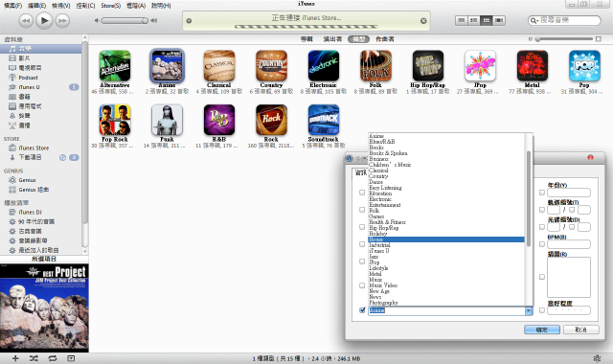Click the OK (確定) button
Screen dimensions: 613x364
click(542, 330)
